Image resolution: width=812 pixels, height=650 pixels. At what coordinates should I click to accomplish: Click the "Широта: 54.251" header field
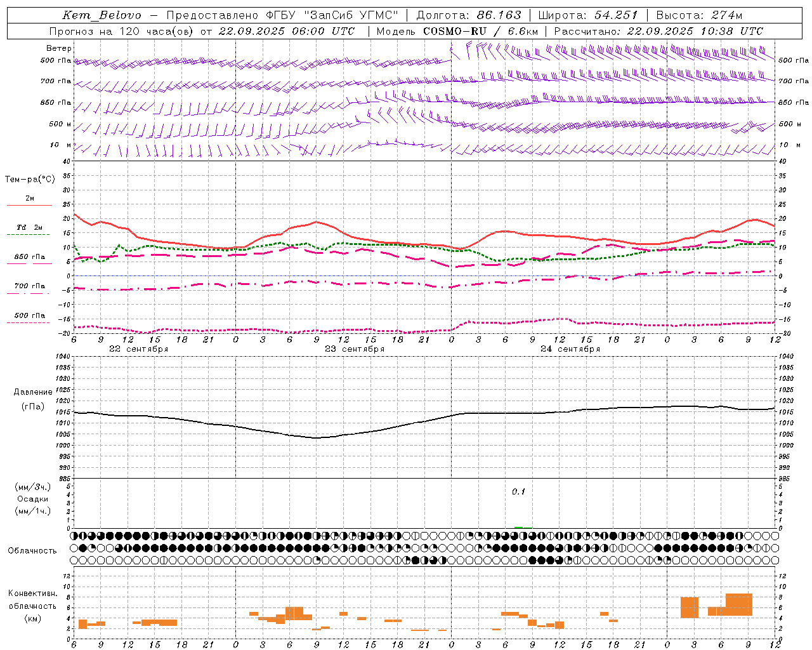pos(588,15)
